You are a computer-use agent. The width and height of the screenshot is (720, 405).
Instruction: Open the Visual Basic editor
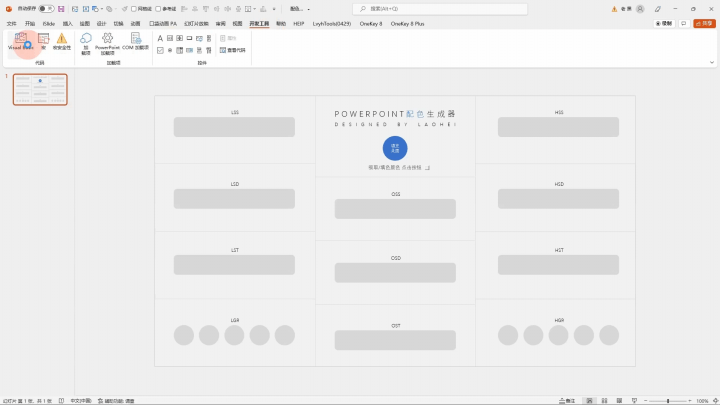click(x=21, y=41)
